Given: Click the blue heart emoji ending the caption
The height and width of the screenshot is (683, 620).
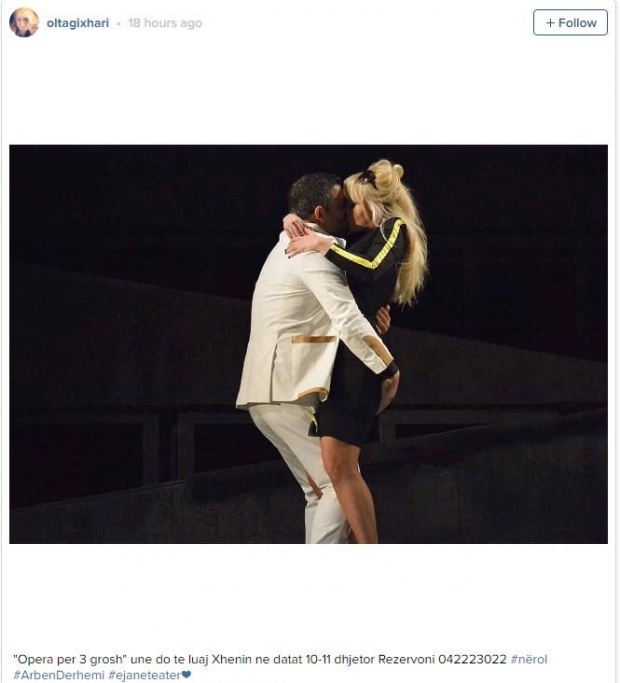Looking at the screenshot, I should point(186,675).
